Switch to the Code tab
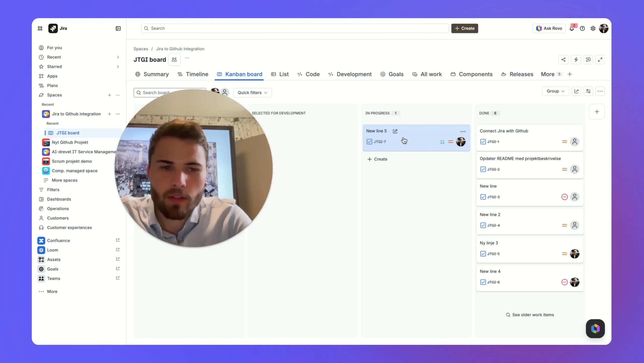The image size is (644, 363). 308,74
